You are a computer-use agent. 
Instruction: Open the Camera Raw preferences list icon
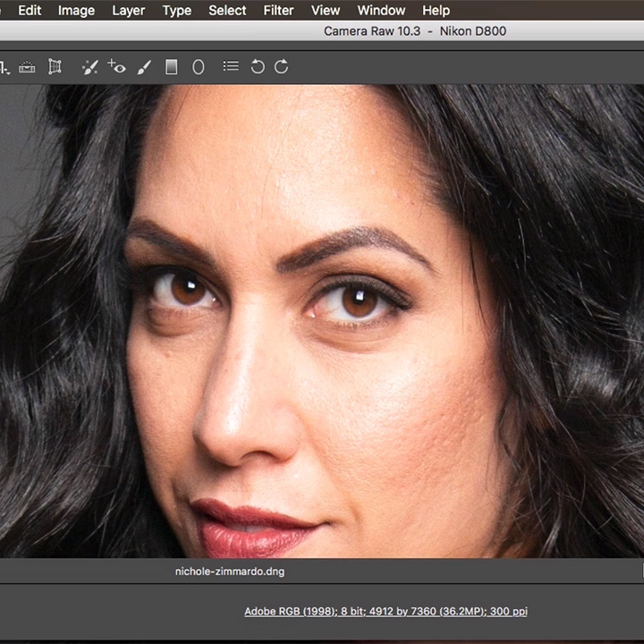231,65
